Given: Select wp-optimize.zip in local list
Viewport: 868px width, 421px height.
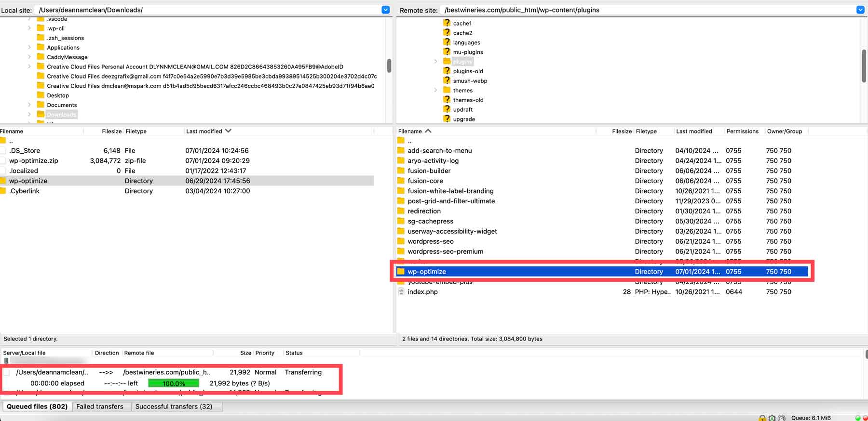Looking at the screenshot, I should click(187, 160).
